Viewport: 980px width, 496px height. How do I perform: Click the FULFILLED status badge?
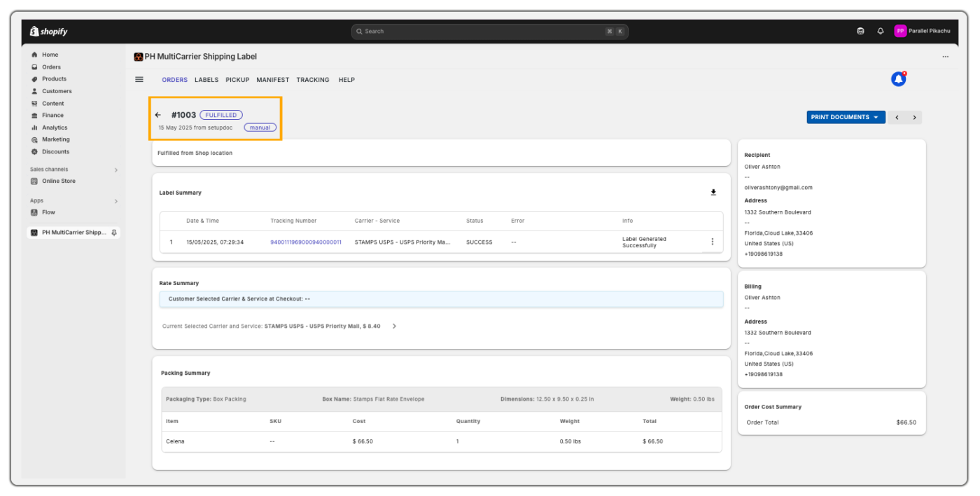221,115
